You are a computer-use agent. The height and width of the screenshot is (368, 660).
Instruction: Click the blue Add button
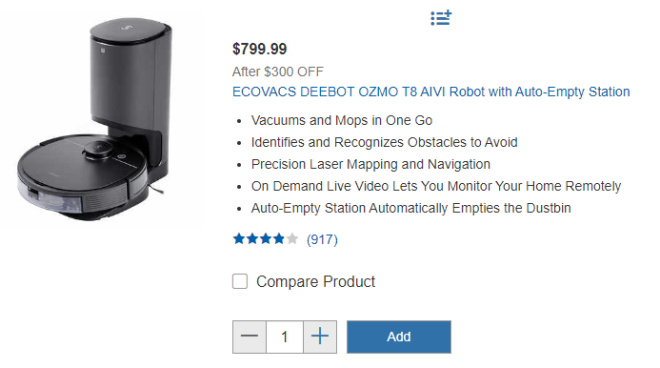coord(399,337)
